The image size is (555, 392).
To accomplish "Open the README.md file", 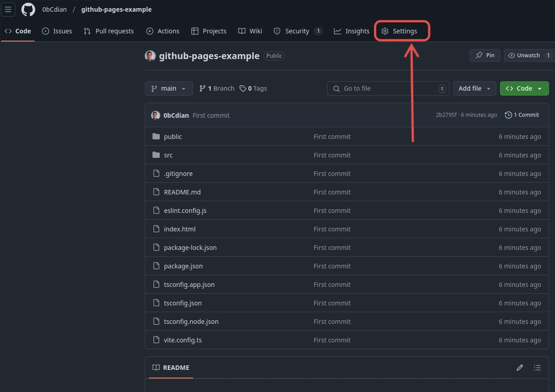I will pos(182,192).
